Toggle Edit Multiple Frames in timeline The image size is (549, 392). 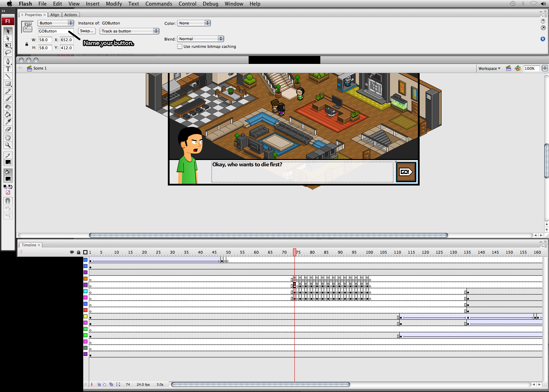pos(111,384)
